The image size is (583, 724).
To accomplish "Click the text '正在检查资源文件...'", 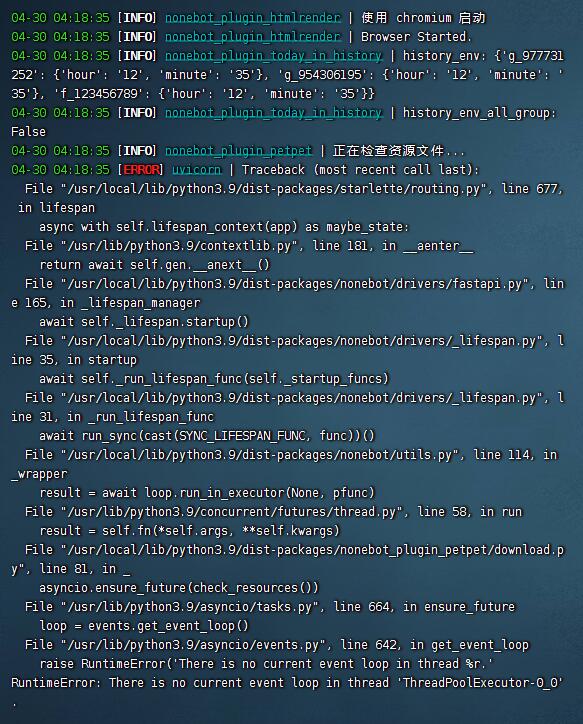I will pyautogui.click(x=399, y=151).
